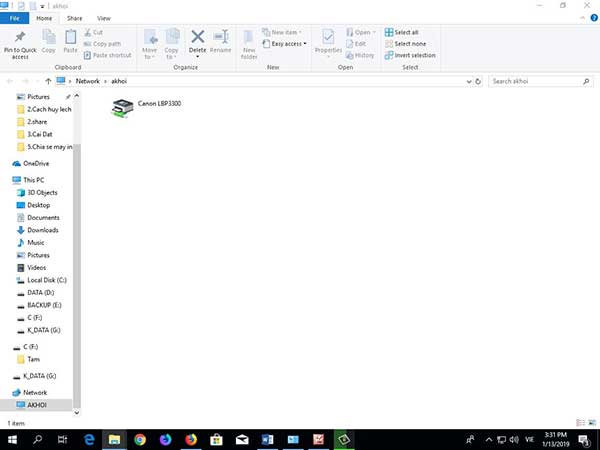Collapse the ribbon with the chevron

583,18
